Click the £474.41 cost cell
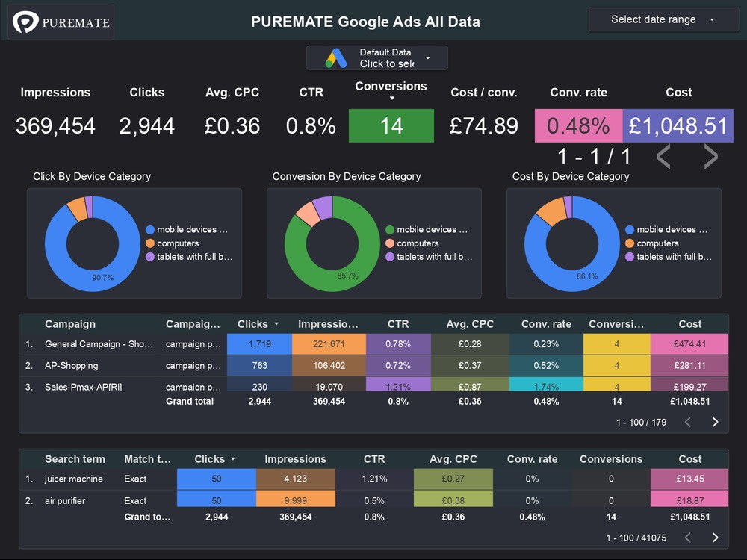The image size is (747, 560). coord(689,343)
